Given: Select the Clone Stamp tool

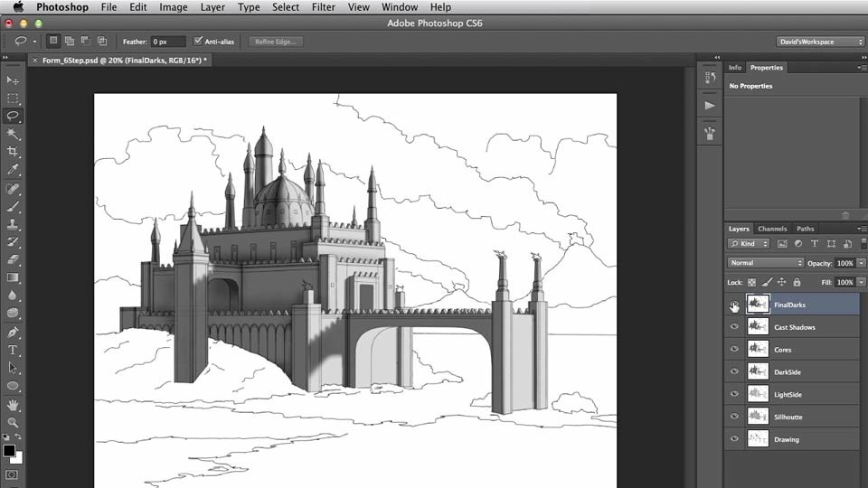Looking at the screenshot, I should pos(13,224).
